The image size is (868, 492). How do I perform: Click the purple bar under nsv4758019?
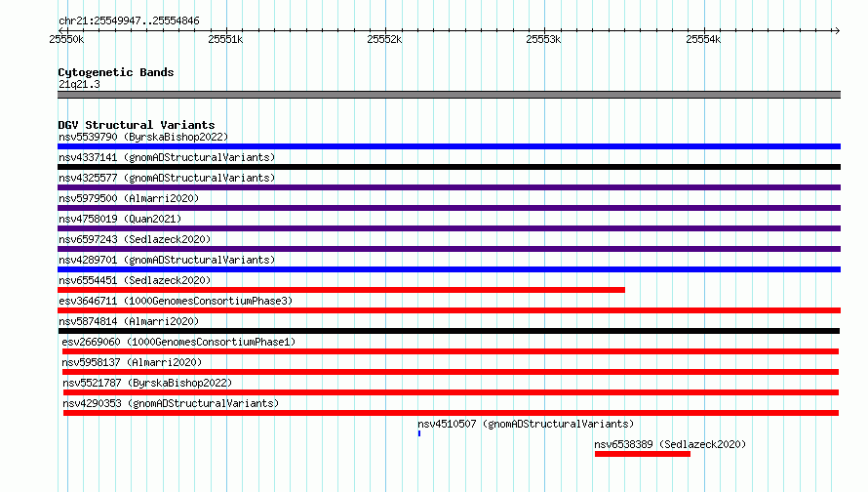pyautogui.click(x=449, y=228)
